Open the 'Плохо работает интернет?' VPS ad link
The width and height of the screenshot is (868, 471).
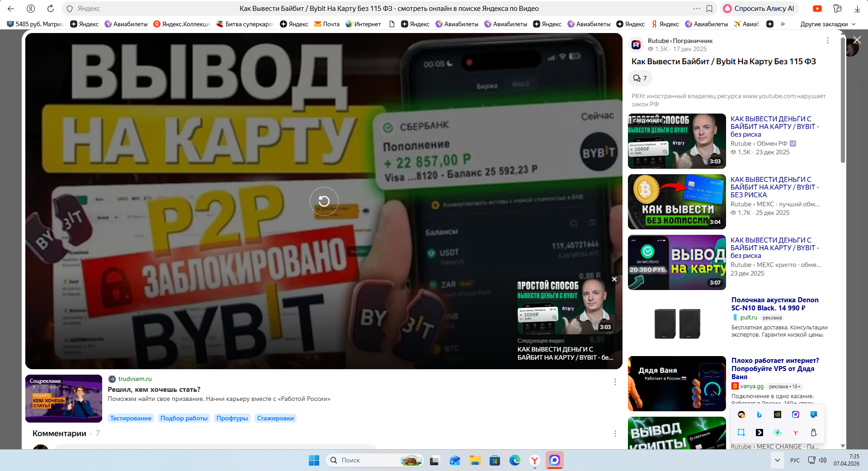pyautogui.click(x=775, y=369)
